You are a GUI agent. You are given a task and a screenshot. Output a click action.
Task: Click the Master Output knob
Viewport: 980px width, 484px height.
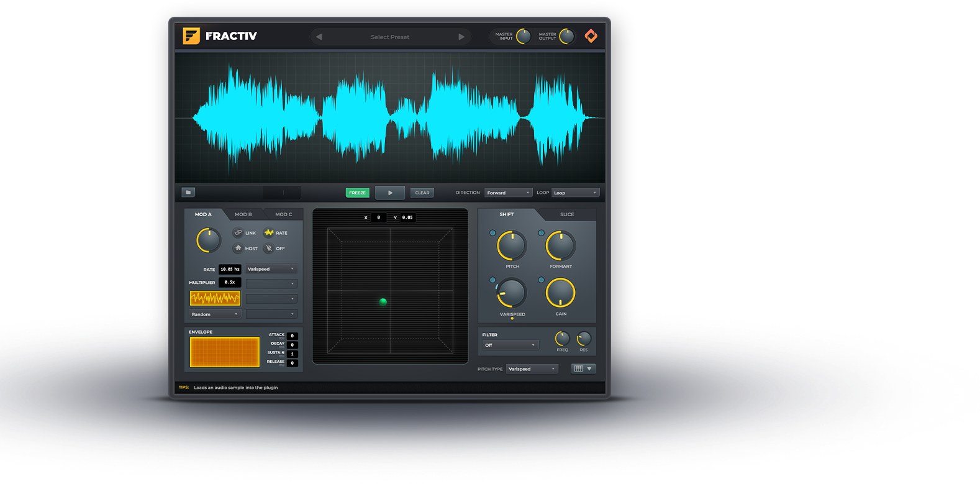point(567,36)
